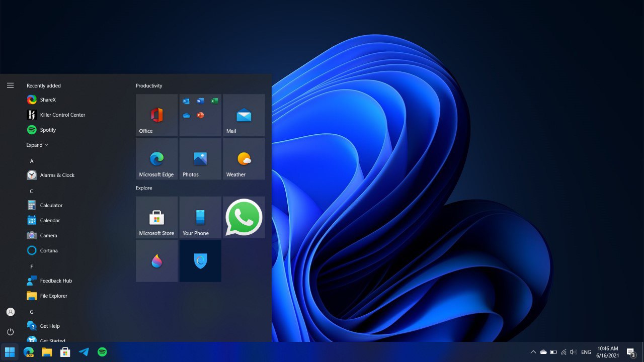This screenshot has width=644, height=362.
Task: Open Edge Canary from the taskbar
Action: click(x=28, y=352)
